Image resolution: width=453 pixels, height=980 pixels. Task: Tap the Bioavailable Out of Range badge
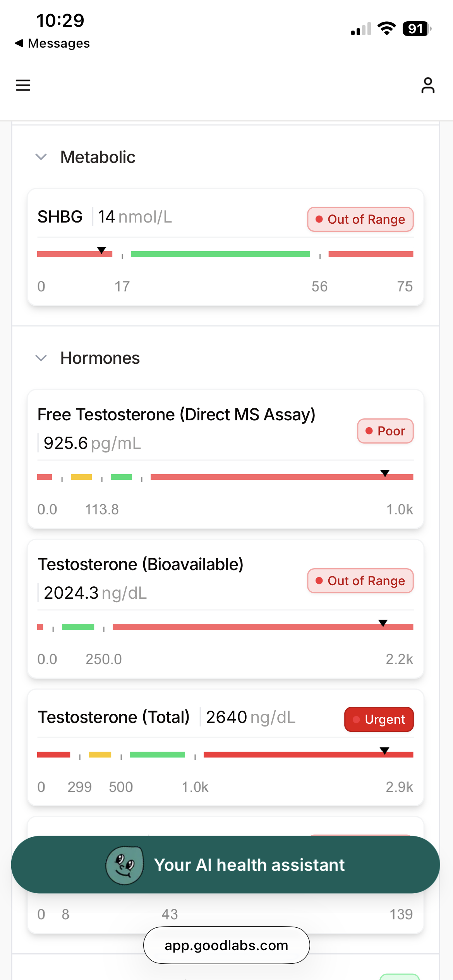click(x=360, y=581)
